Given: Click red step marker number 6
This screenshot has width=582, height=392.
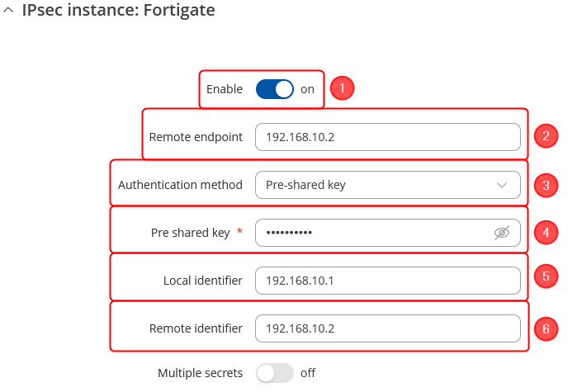Looking at the screenshot, I should pyautogui.click(x=546, y=329).
